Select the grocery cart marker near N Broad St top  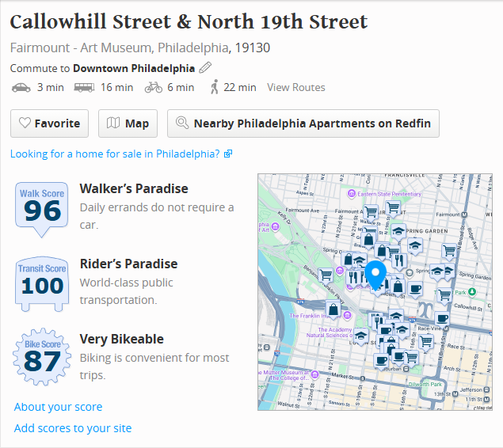449,251
